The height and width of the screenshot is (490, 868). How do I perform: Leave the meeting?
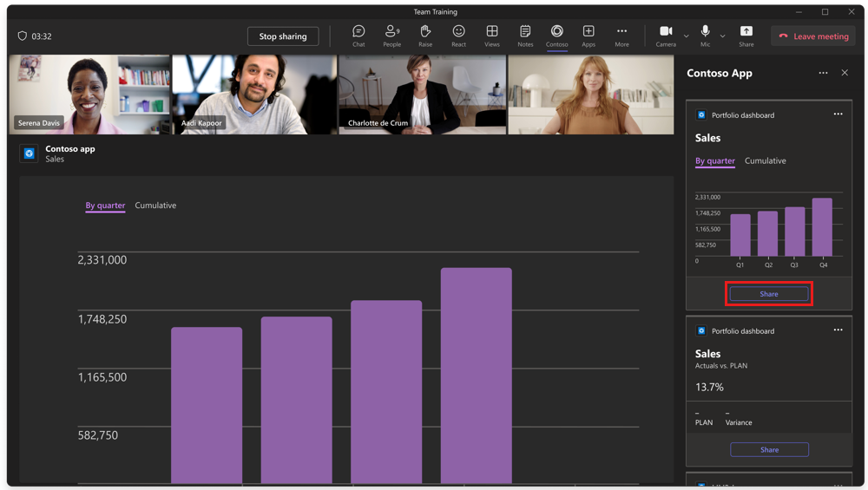[813, 36]
